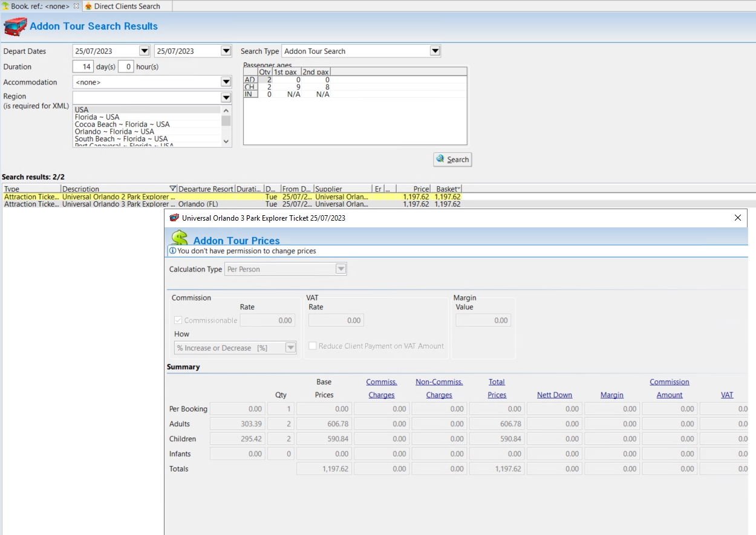Click the globe icon on Search button
756x535 pixels.
coord(440,159)
